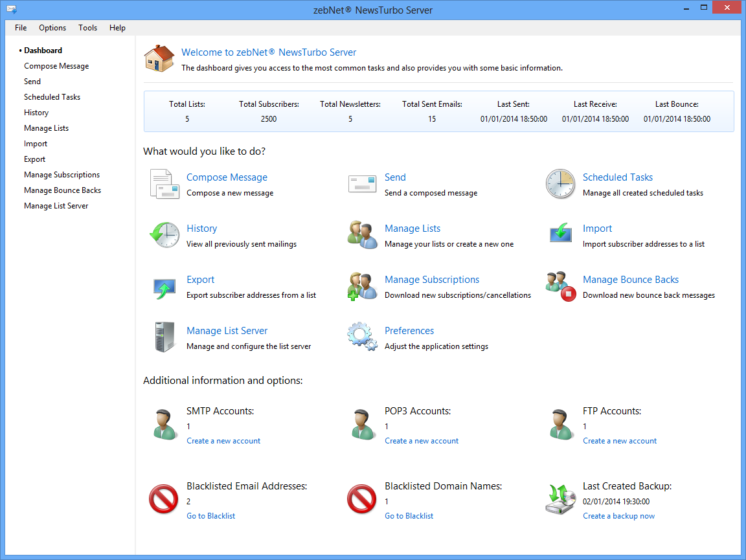
Task: Click the Import monitor arrow icon
Action: point(560,232)
